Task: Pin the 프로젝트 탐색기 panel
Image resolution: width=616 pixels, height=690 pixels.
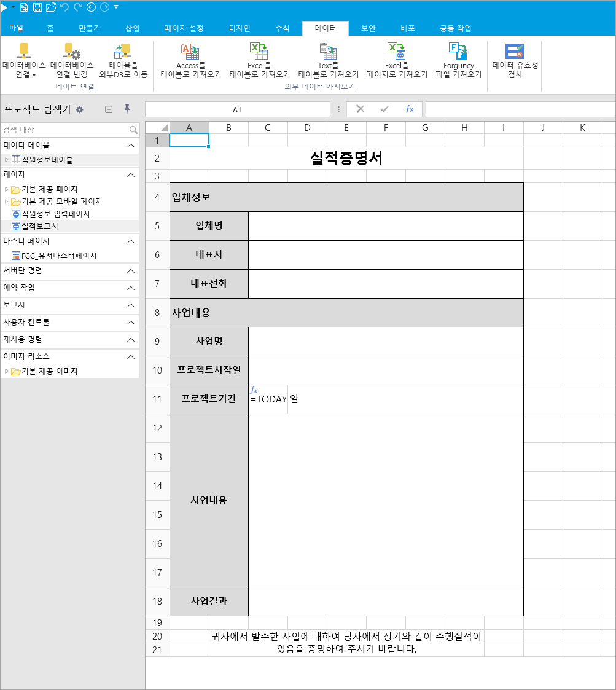Action: pos(127,109)
